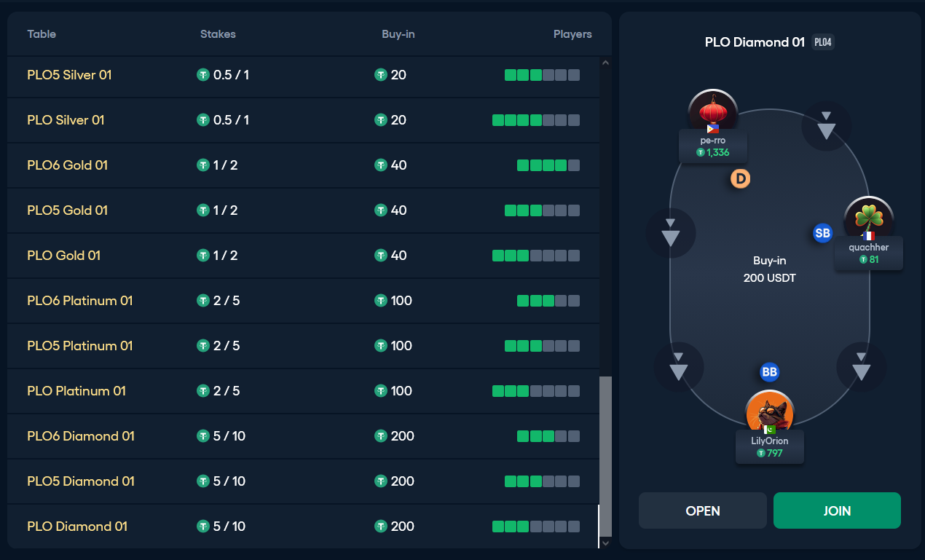Sort by the Players column header
Screen dimensions: 925x560
click(572, 34)
